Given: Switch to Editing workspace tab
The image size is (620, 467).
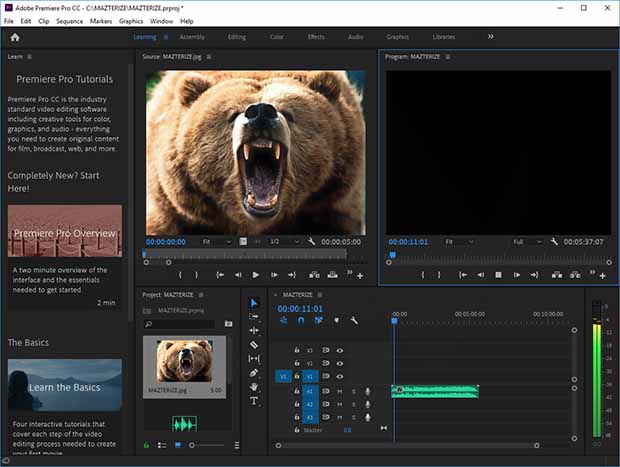Looking at the screenshot, I should tap(236, 37).
